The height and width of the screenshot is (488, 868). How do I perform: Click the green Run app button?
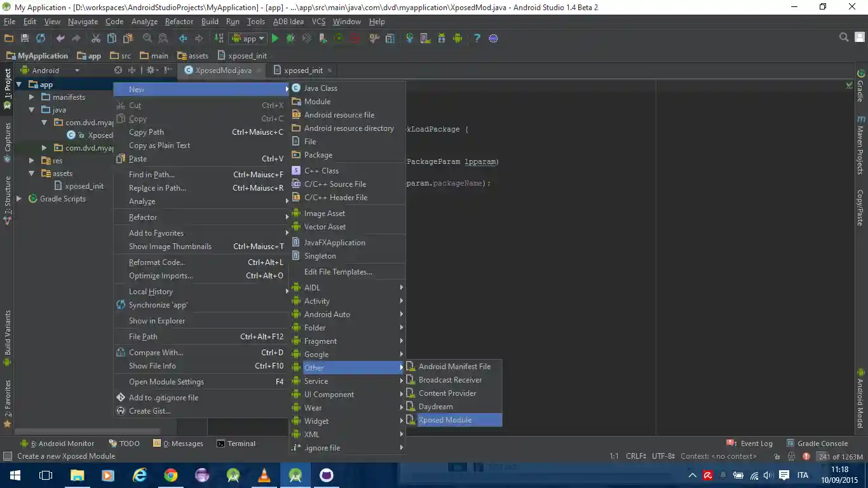275,39
